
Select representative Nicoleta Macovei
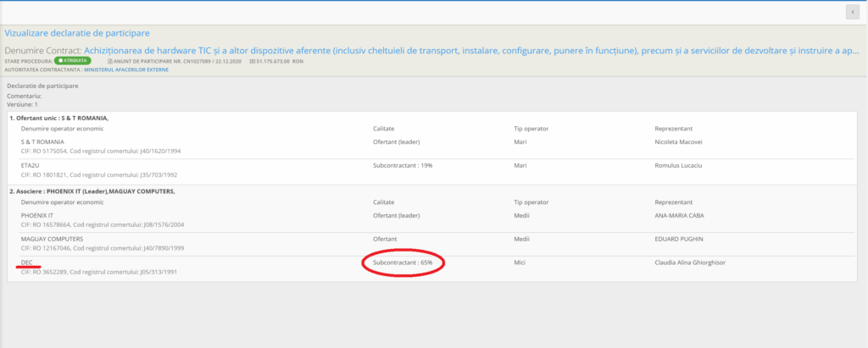(x=679, y=141)
